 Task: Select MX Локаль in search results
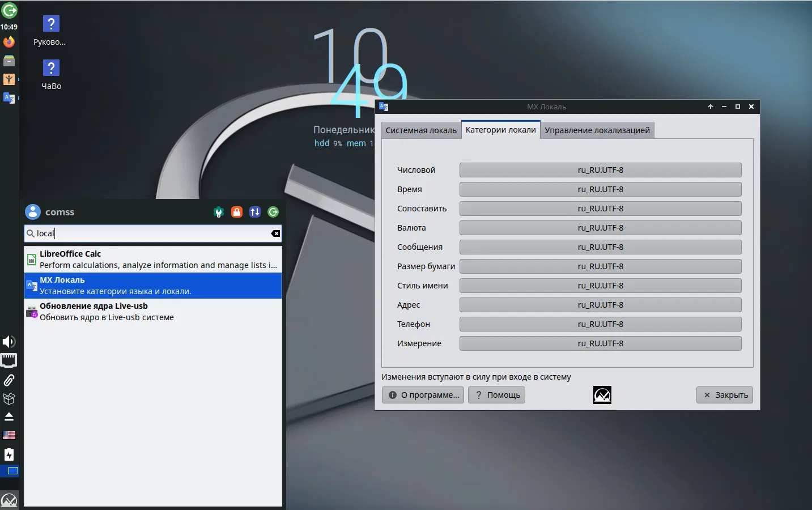(x=153, y=286)
